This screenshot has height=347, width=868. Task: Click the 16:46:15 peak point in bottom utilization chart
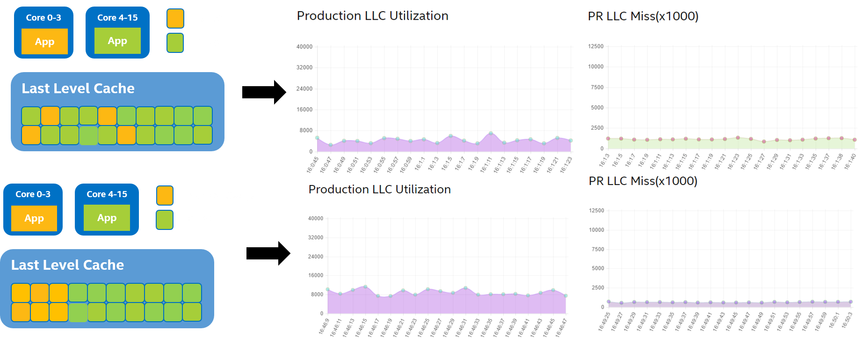[365, 287]
